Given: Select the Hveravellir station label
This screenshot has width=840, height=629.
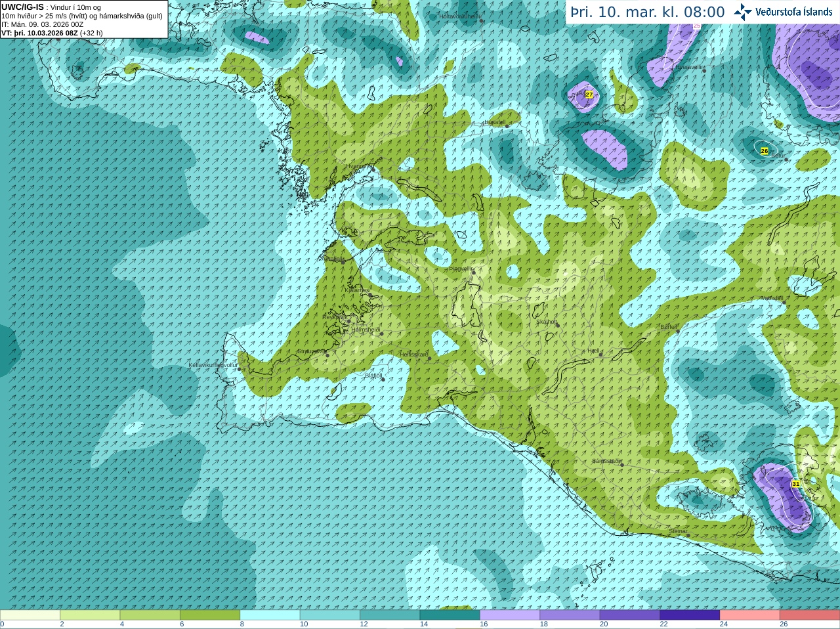Looking at the screenshot, I should click(690, 67).
